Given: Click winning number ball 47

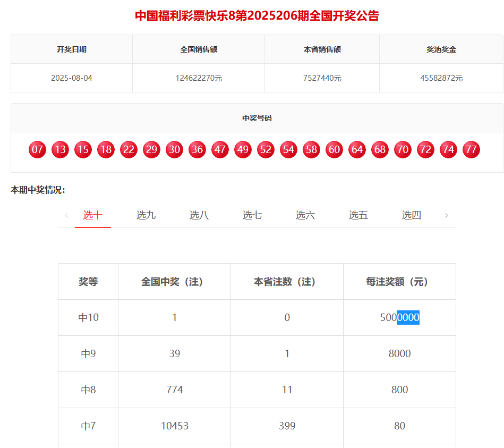Looking at the screenshot, I should pos(220,149).
